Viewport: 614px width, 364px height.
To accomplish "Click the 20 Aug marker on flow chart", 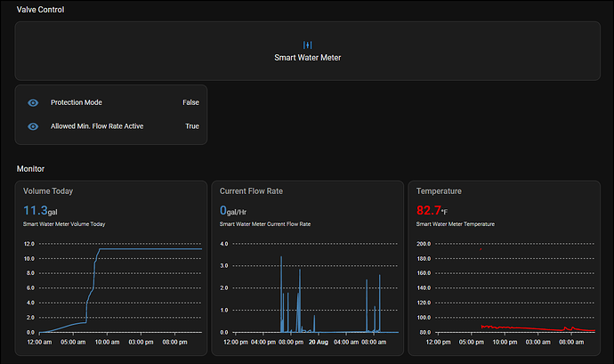I will click(x=318, y=341).
